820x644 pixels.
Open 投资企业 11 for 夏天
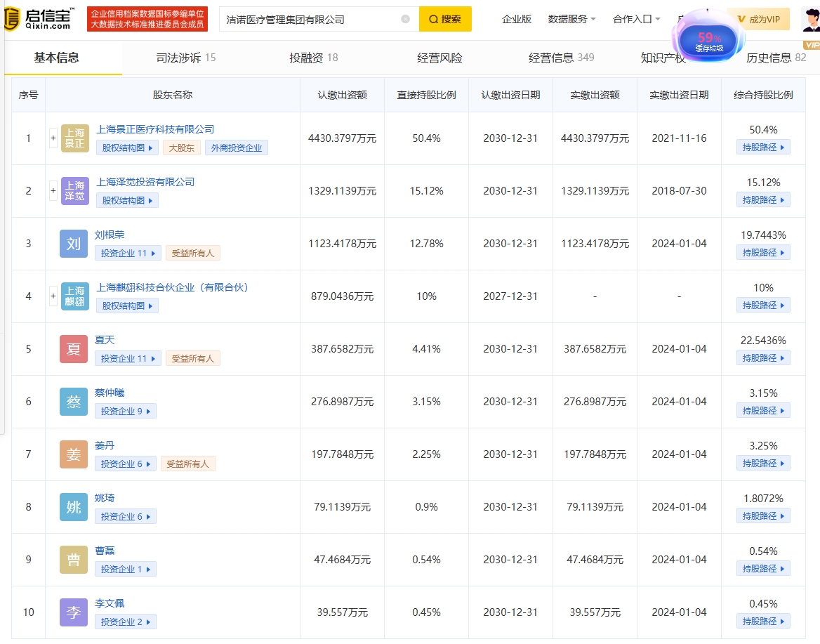(x=128, y=358)
